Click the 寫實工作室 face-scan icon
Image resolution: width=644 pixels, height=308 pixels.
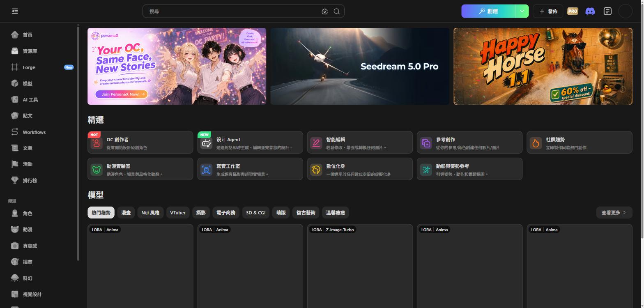206,170
